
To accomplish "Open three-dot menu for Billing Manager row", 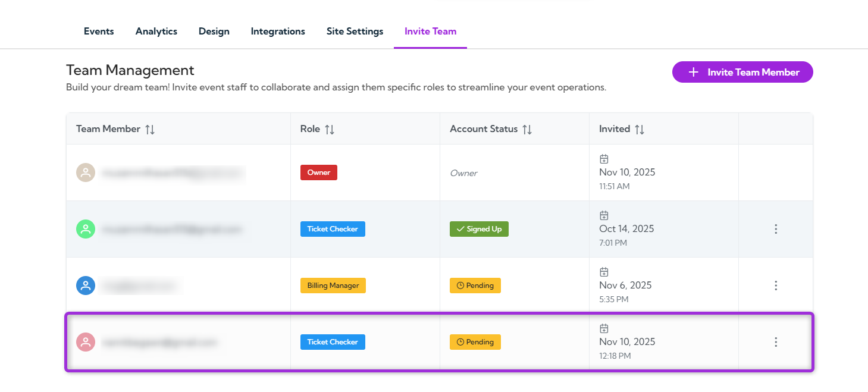I will tap(776, 286).
